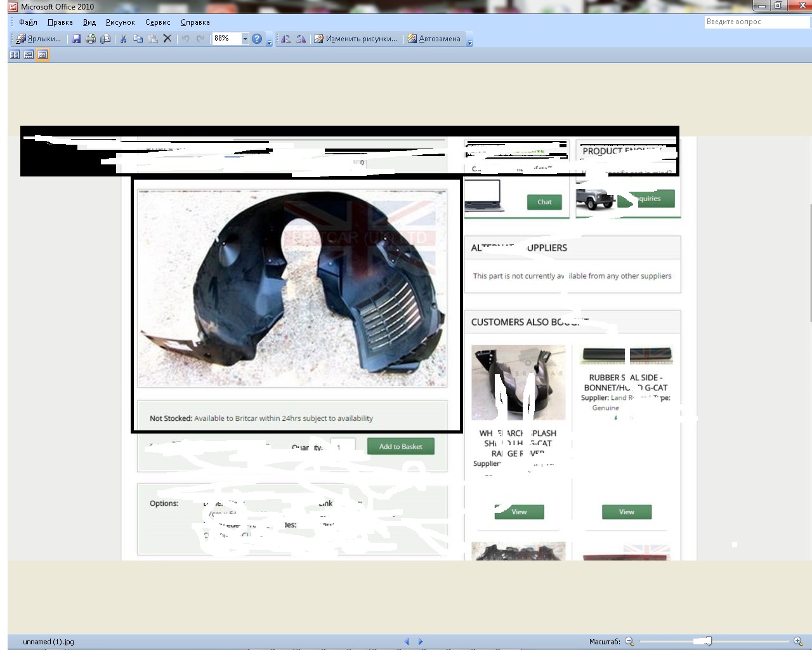Open the Рисунок menu
812x650 pixels.
(120, 22)
